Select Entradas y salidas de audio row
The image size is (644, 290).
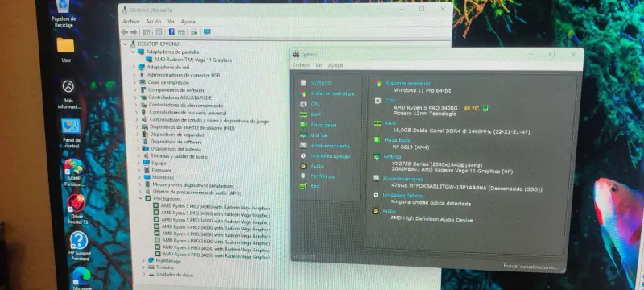pos(175,156)
